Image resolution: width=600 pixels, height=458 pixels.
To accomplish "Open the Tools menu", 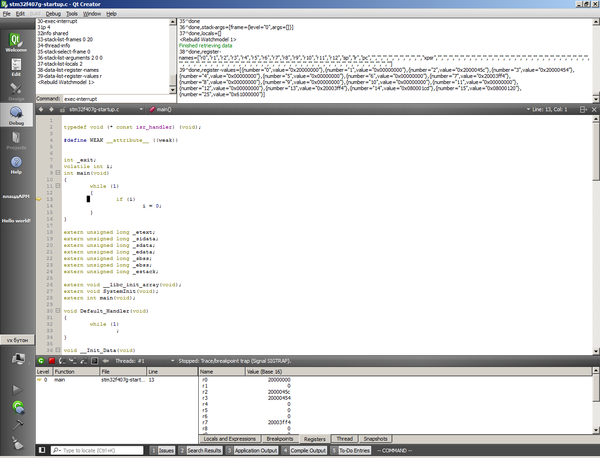I will pyautogui.click(x=72, y=14).
